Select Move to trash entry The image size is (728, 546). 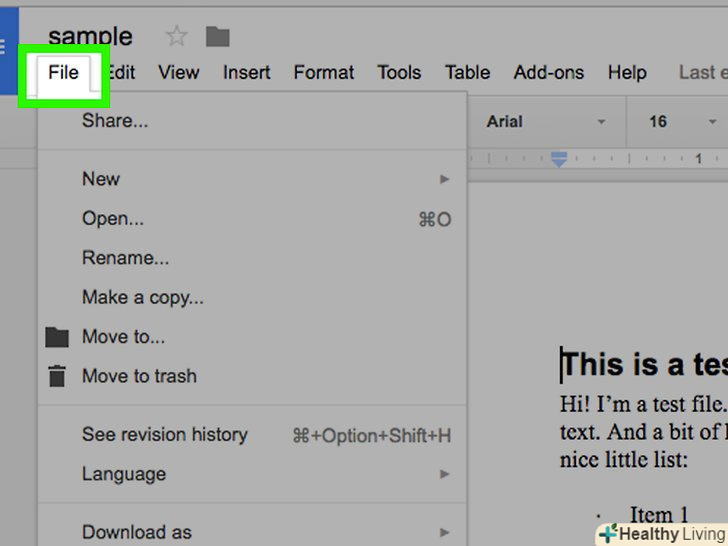[252, 376]
